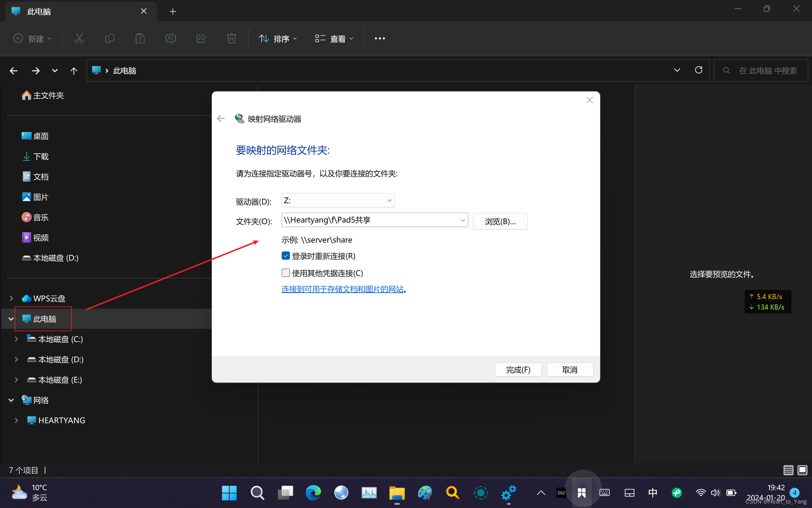Click the Share icon in toolbar
The height and width of the screenshot is (508, 812).
pyautogui.click(x=201, y=39)
